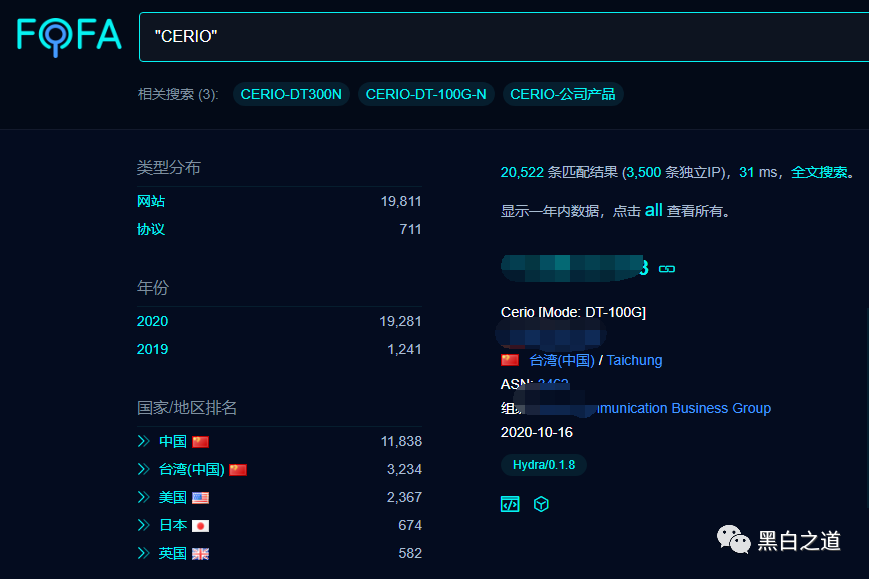
Task: Focus the search field containing "CERIO"
Action: click(504, 37)
